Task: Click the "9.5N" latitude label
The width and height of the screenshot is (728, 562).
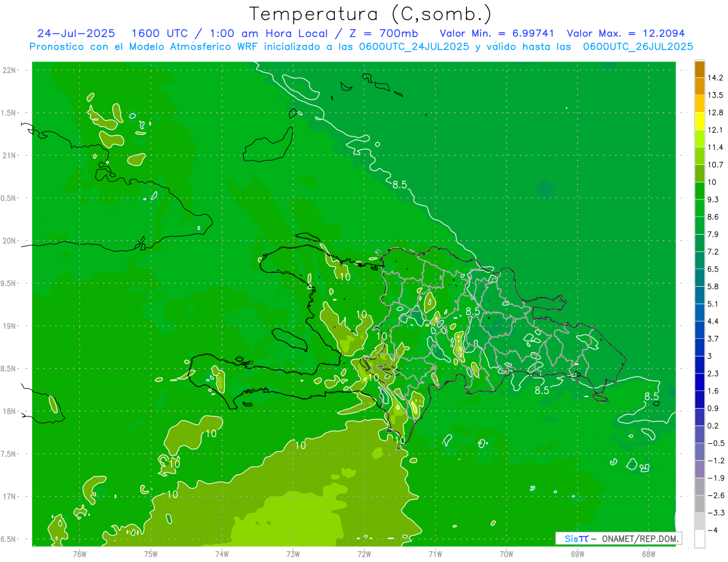Action: pos(8,283)
